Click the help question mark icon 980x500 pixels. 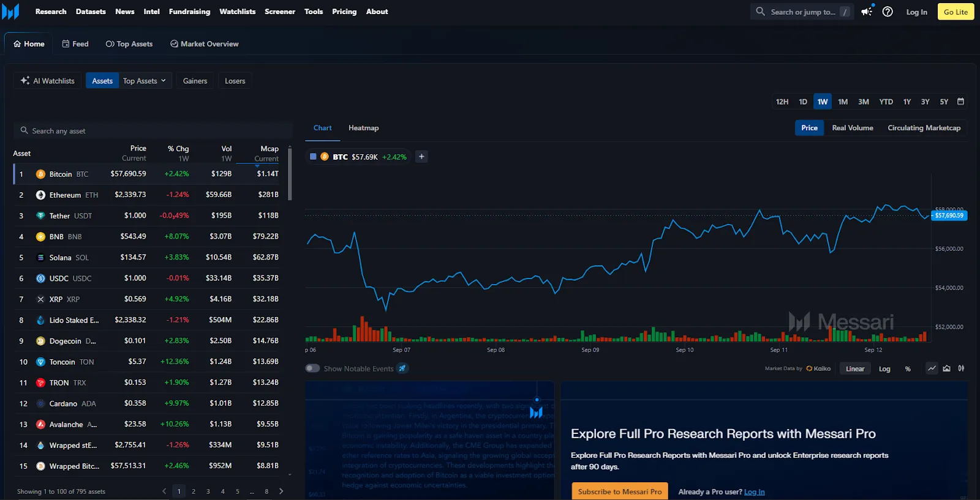pyautogui.click(x=888, y=12)
